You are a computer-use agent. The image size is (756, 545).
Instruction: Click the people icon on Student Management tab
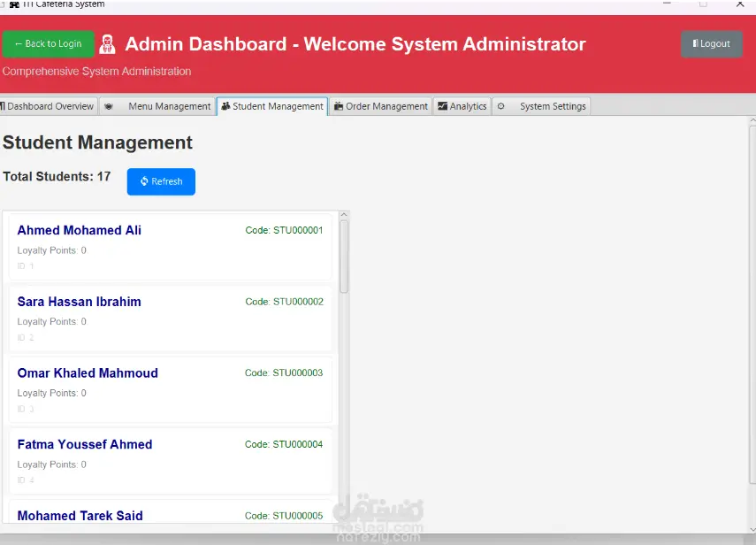tap(225, 106)
